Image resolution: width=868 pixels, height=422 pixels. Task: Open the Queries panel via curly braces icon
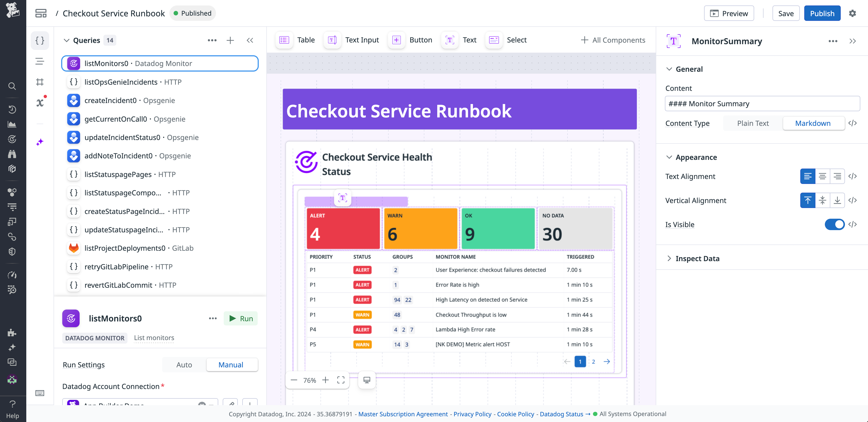pyautogui.click(x=40, y=40)
